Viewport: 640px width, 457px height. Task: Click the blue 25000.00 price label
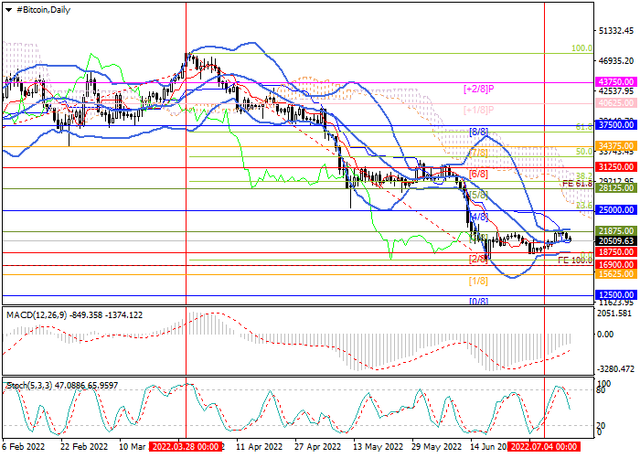click(x=614, y=210)
